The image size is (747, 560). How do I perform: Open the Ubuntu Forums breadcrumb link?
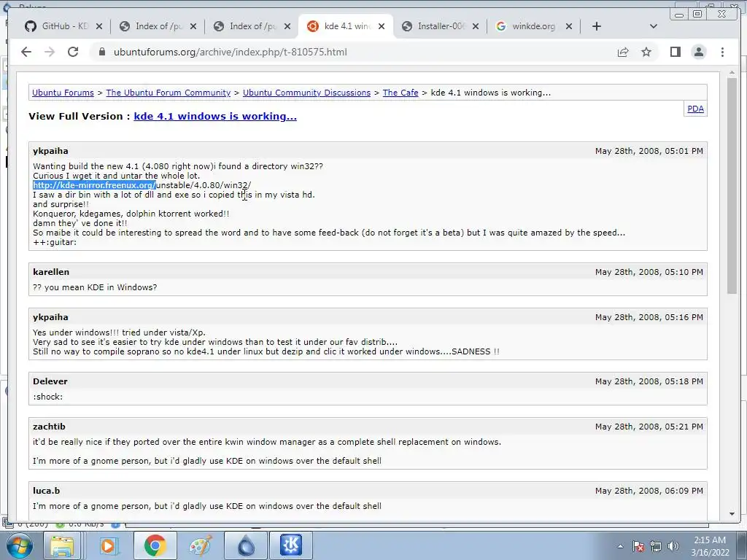click(63, 93)
